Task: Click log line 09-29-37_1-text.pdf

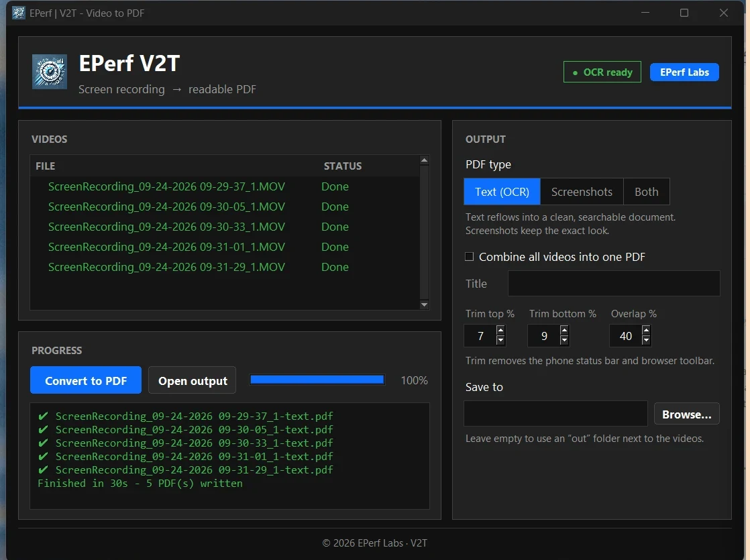Action: [186, 416]
